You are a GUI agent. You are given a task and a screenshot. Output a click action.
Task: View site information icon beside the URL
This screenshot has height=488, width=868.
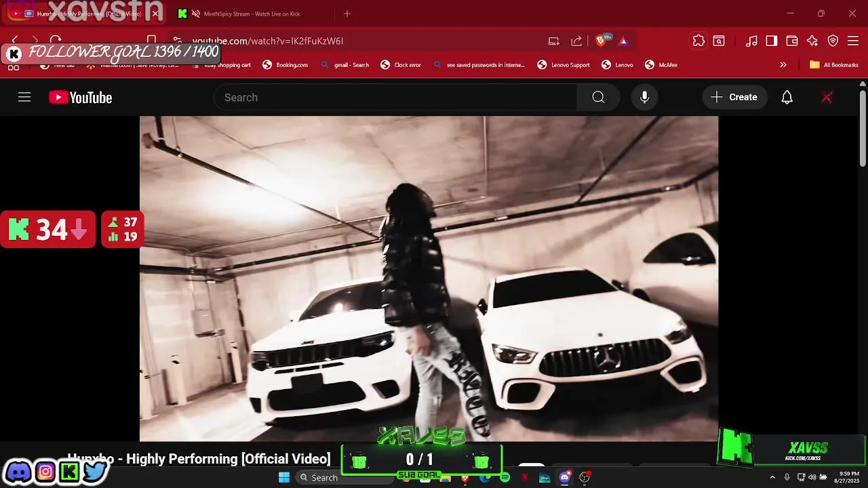point(177,41)
